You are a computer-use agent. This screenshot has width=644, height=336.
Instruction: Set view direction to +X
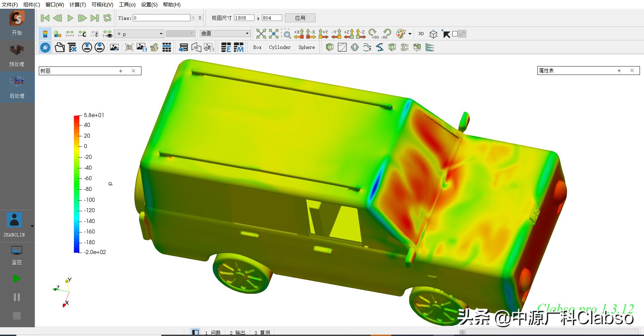[x=299, y=34]
